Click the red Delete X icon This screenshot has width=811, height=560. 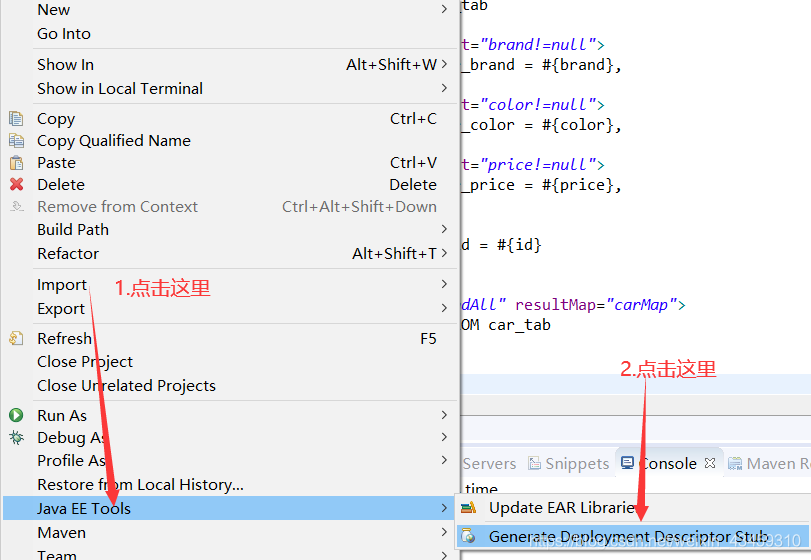17,184
